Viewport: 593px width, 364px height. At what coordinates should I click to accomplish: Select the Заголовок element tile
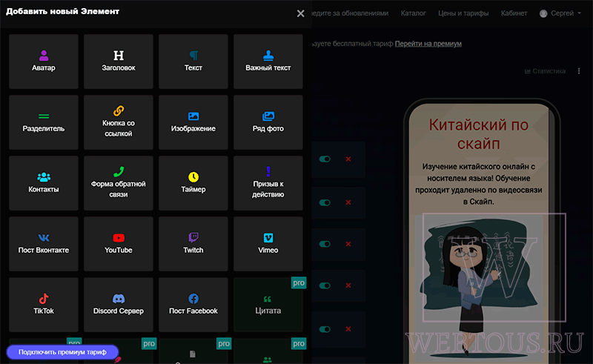click(x=119, y=62)
